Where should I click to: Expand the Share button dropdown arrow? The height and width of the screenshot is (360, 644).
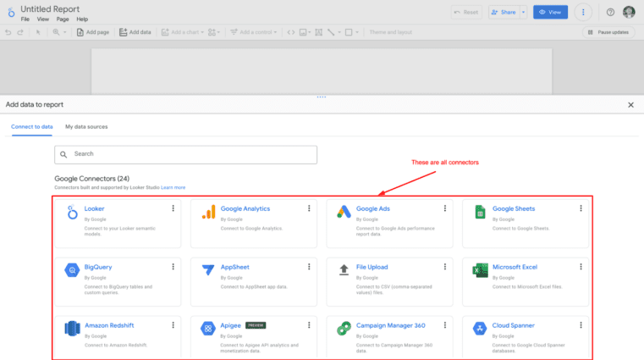(524, 13)
